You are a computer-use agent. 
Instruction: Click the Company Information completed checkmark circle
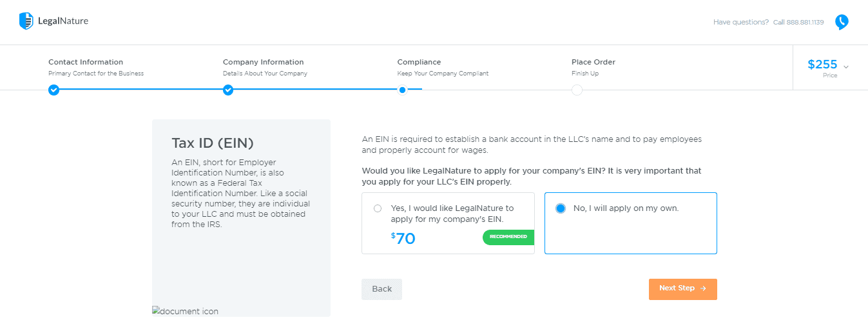coord(228,90)
